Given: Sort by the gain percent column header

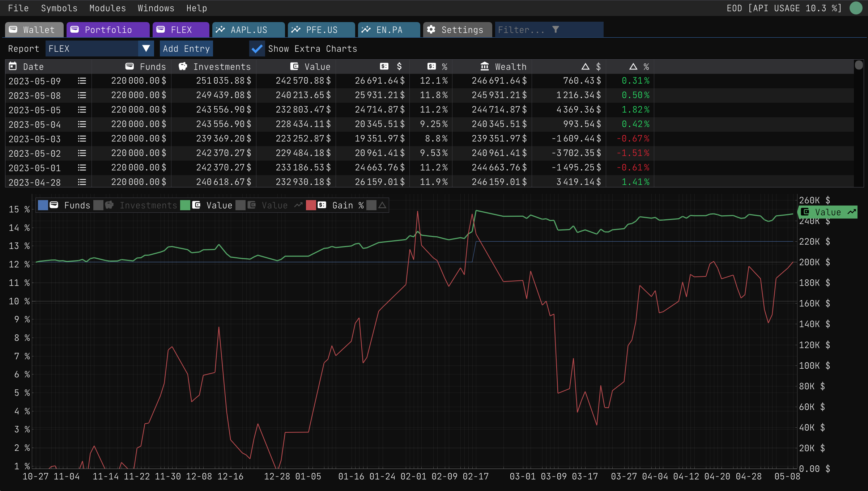Looking at the screenshot, I should (x=431, y=67).
